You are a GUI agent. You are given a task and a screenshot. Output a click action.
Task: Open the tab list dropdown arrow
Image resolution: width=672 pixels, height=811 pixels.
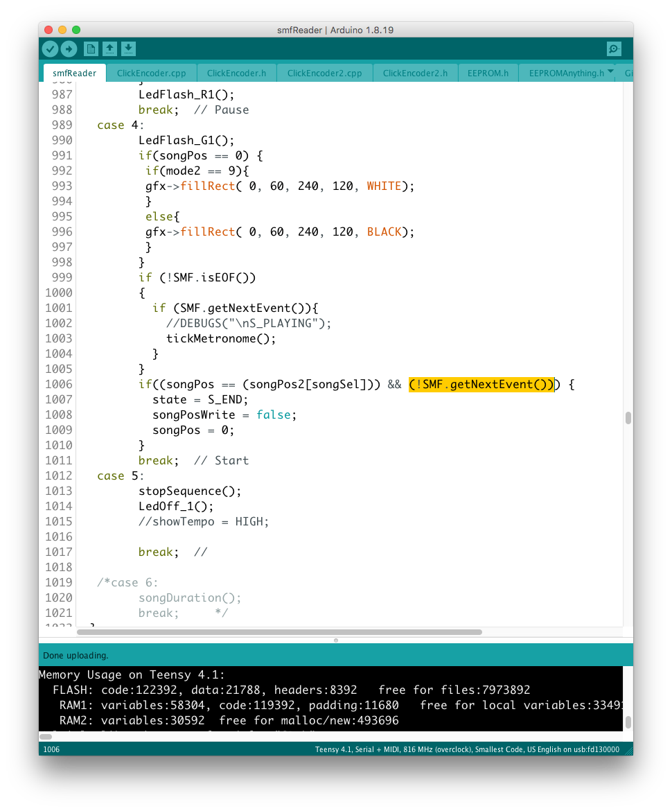[x=610, y=72]
